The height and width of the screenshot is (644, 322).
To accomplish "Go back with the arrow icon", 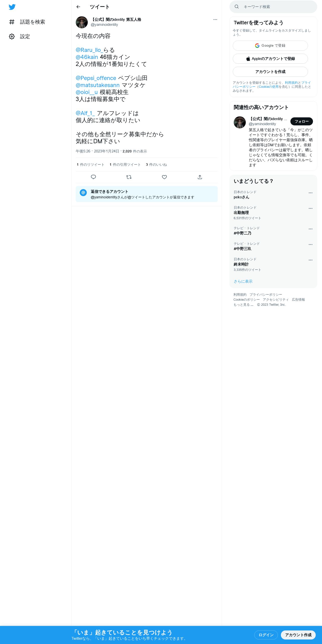I will [78, 7].
